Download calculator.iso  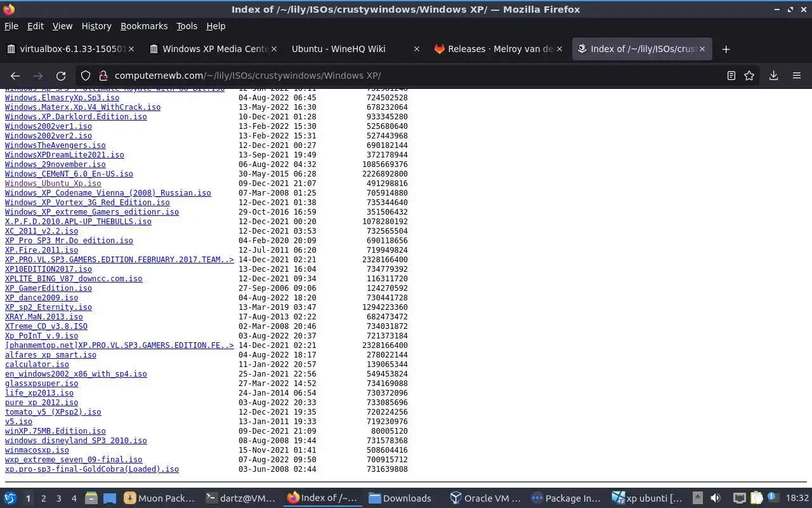(37, 364)
